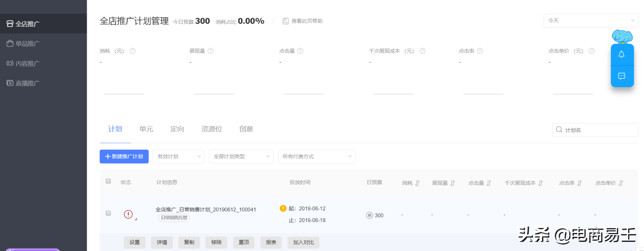Screen dimensions: 644x251
Task: Click the orange alert icon beside the start date
Action: tap(283, 208)
